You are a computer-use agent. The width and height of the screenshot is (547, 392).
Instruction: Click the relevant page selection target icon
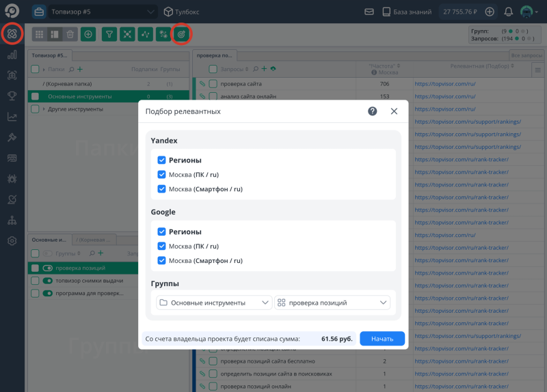tap(181, 33)
